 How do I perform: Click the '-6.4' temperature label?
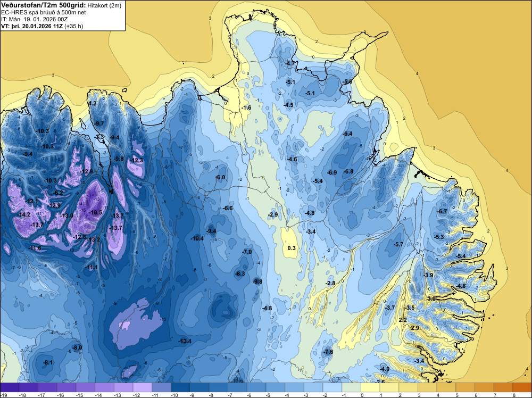[x=347, y=134]
